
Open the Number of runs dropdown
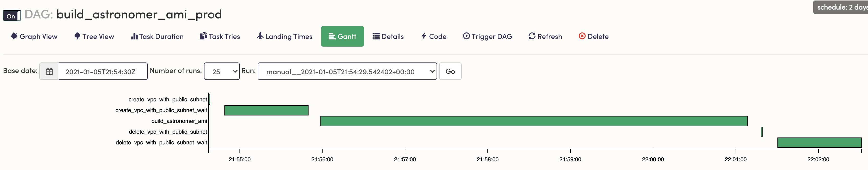click(222, 71)
